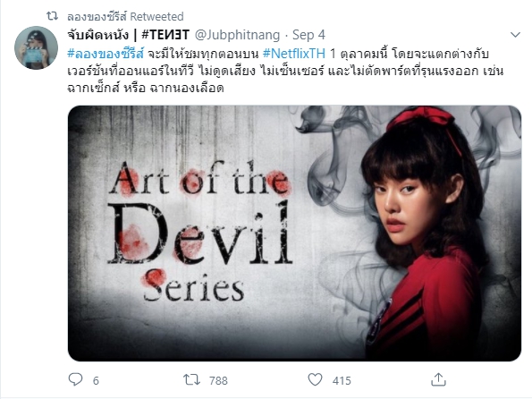View the 415 likes count
This screenshot has height=399, width=532.
[342, 381]
